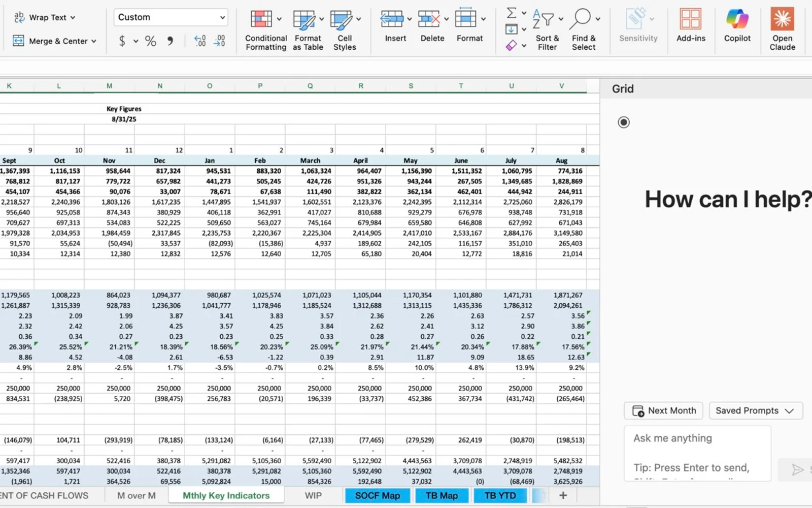Toggle Wrap Text
Viewport: 812px width, 508px height.
tap(40, 17)
